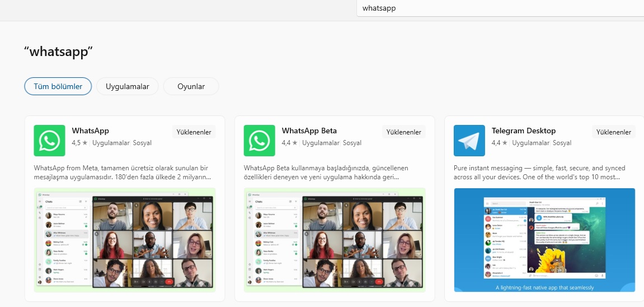
Task: Click the "WhatsApp from Meta" description text
Action: point(123,173)
